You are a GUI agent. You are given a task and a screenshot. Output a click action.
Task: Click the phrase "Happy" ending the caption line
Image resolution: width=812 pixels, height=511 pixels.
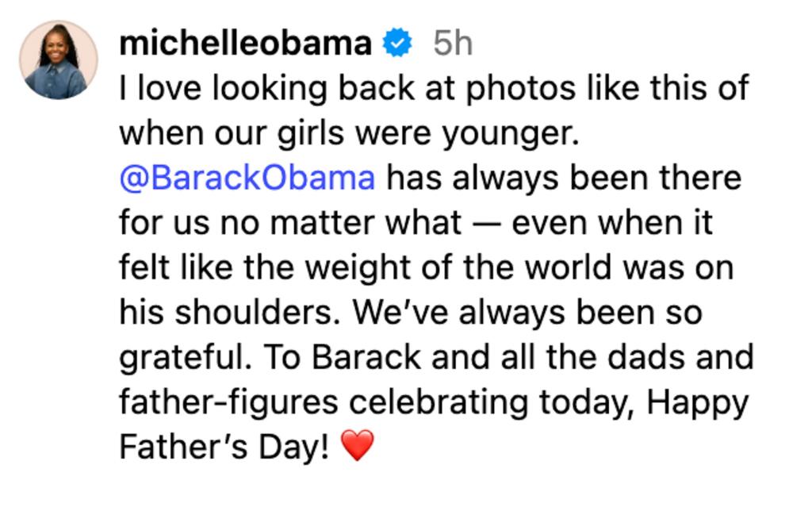click(x=698, y=404)
